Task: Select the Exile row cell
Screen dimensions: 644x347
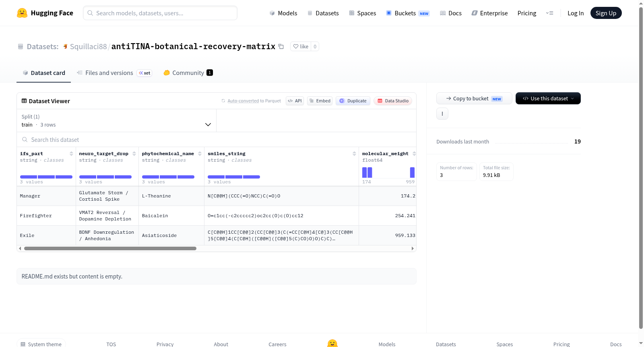Action: (x=46, y=235)
